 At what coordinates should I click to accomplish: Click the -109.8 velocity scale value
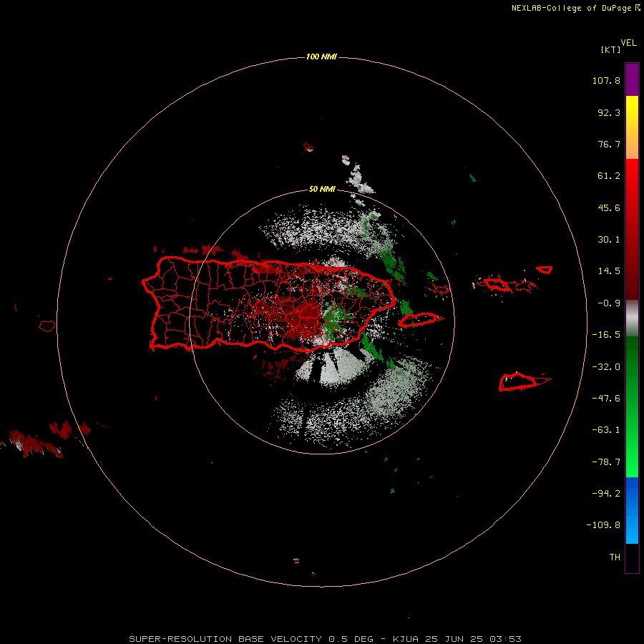click(603, 525)
